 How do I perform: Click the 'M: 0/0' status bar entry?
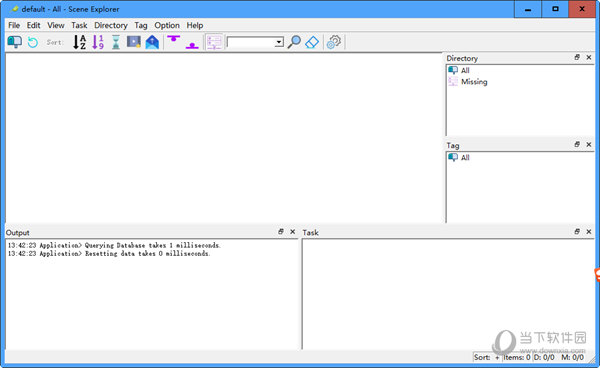(572, 357)
